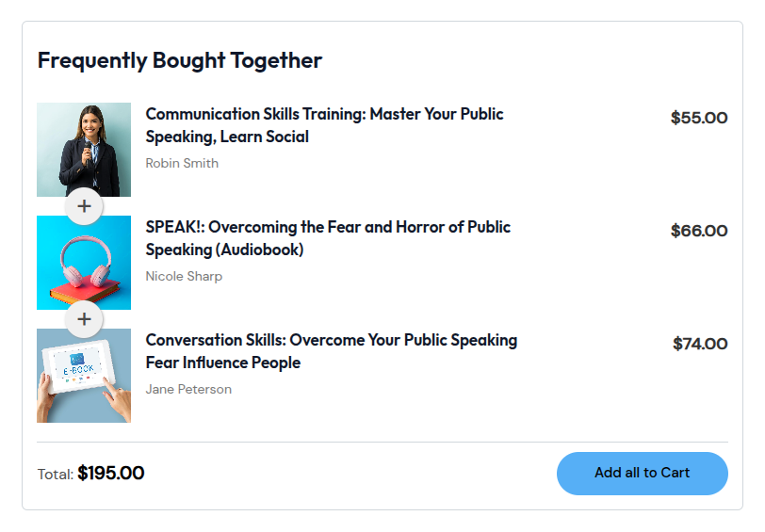The height and width of the screenshot is (532, 765).
Task: Click the $55.00 price
Action: [699, 118]
